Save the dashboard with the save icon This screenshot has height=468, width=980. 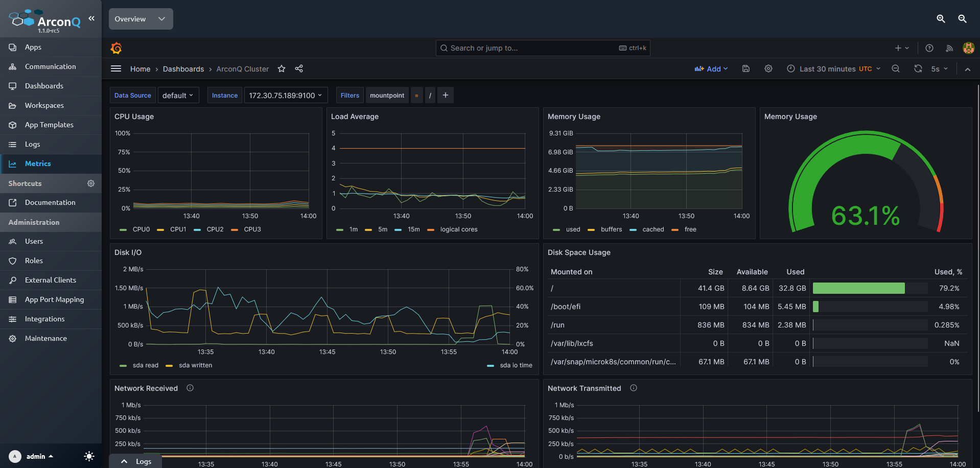click(746, 68)
